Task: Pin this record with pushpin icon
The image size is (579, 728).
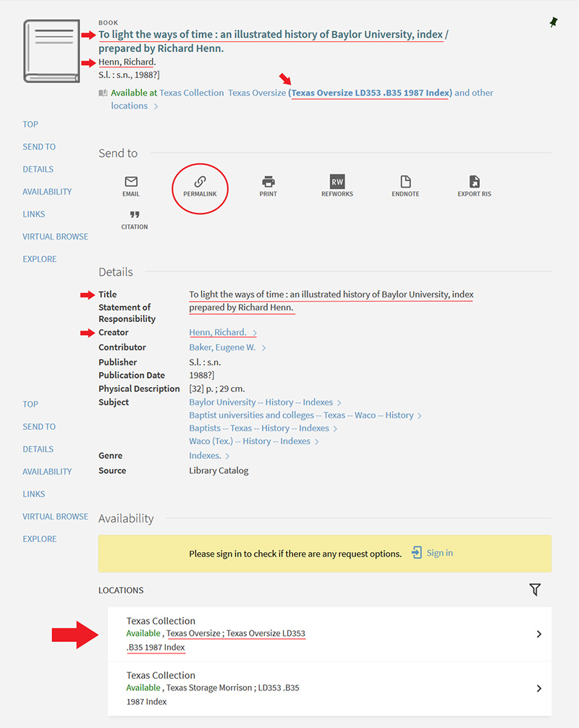Action: click(x=553, y=22)
